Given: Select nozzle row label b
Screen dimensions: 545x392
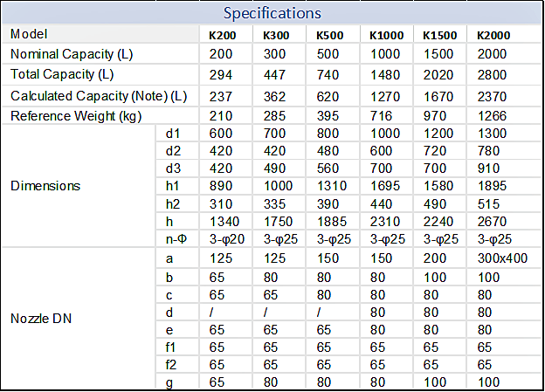Looking at the screenshot, I should (169, 278).
